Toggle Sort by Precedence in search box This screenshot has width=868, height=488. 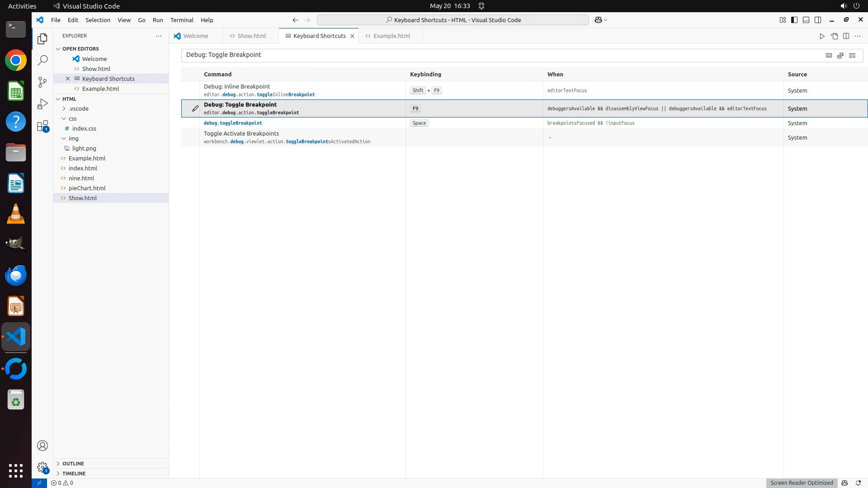pyautogui.click(x=840, y=55)
